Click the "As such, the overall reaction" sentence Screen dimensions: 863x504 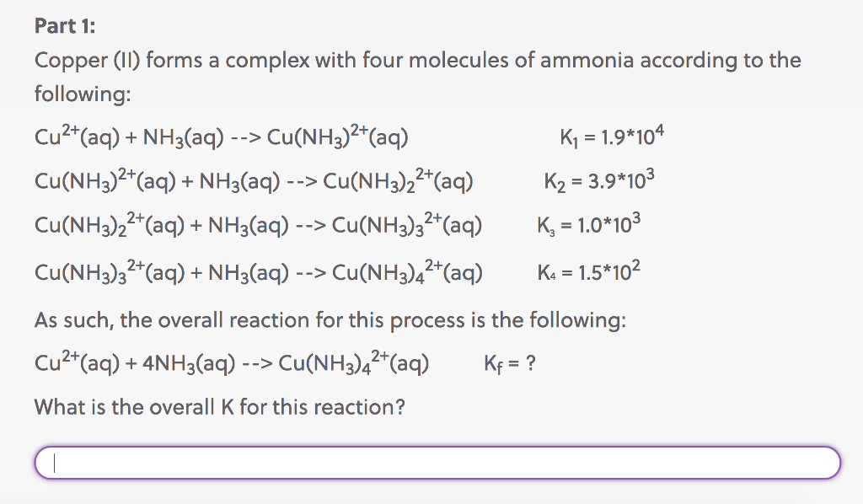point(330,319)
